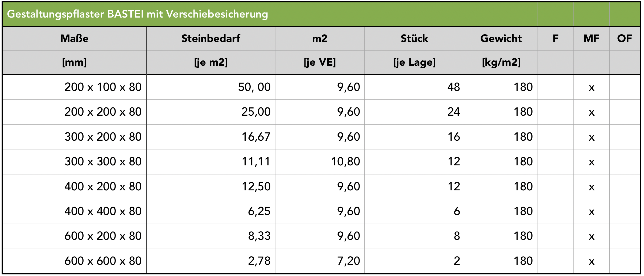Select the 300 x 300 x 80 dimension cell
Image resolution: width=644 pixels, height=276 pixels.
pos(103,162)
